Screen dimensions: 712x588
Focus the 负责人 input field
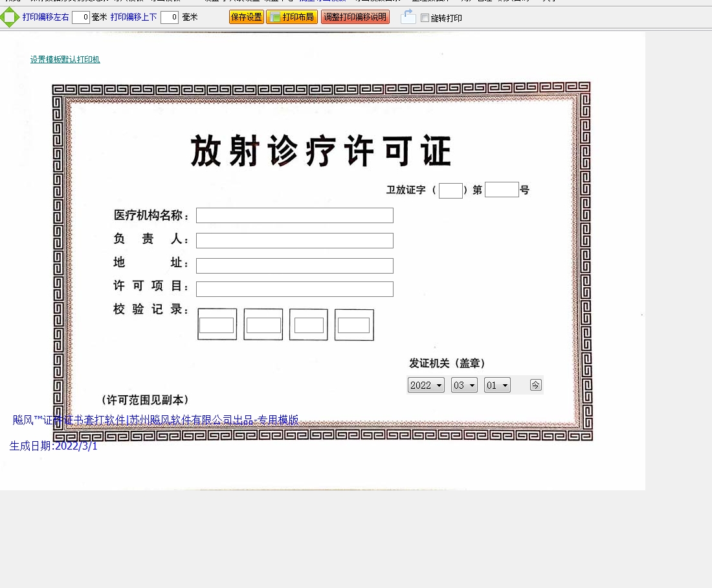click(x=295, y=241)
